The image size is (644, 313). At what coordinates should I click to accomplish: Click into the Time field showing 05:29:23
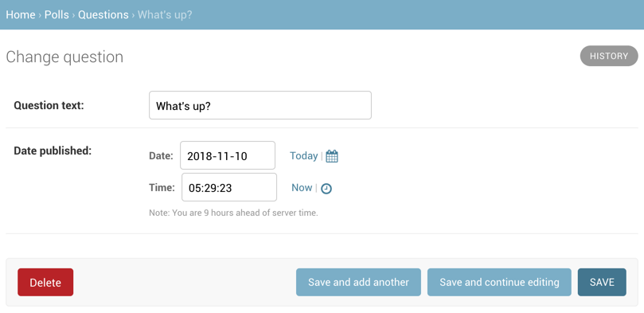229,187
